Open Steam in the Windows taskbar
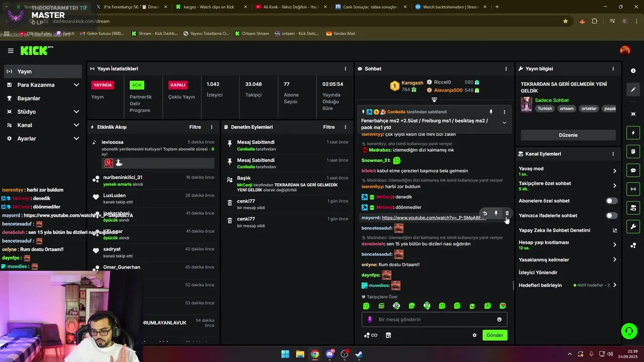The height and width of the screenshot is (362, 644). 359,354
